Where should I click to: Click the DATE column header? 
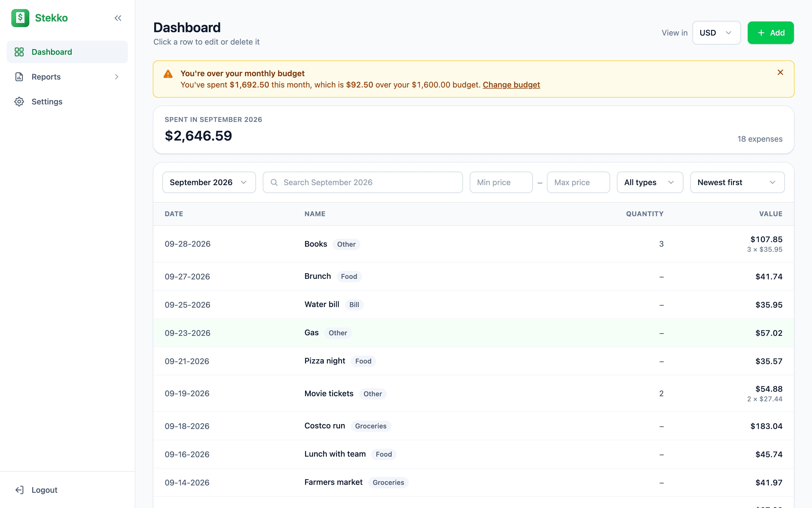(x=174, y=214)
